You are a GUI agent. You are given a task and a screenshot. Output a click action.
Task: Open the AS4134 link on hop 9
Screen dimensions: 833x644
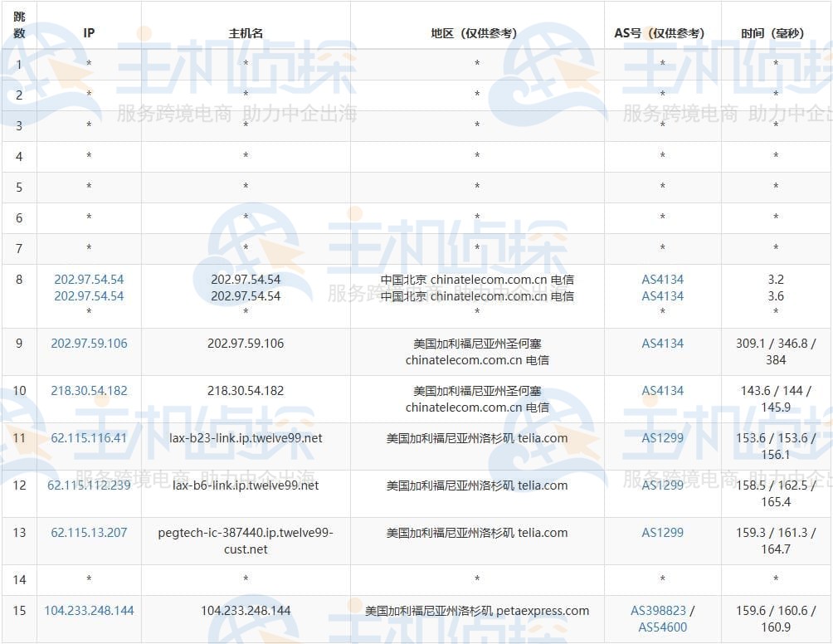coord(662,343)
